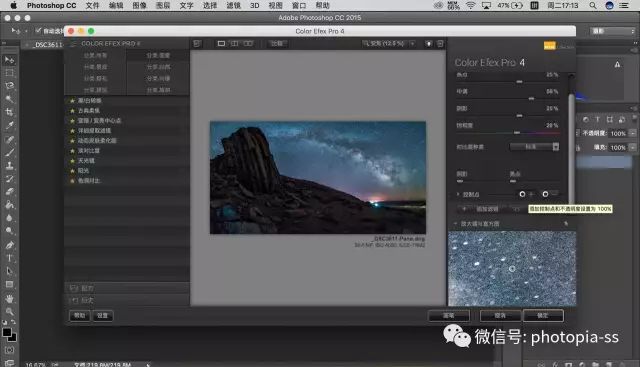Click the 设置 settings button
640x367 pixels.
(102, 316)
